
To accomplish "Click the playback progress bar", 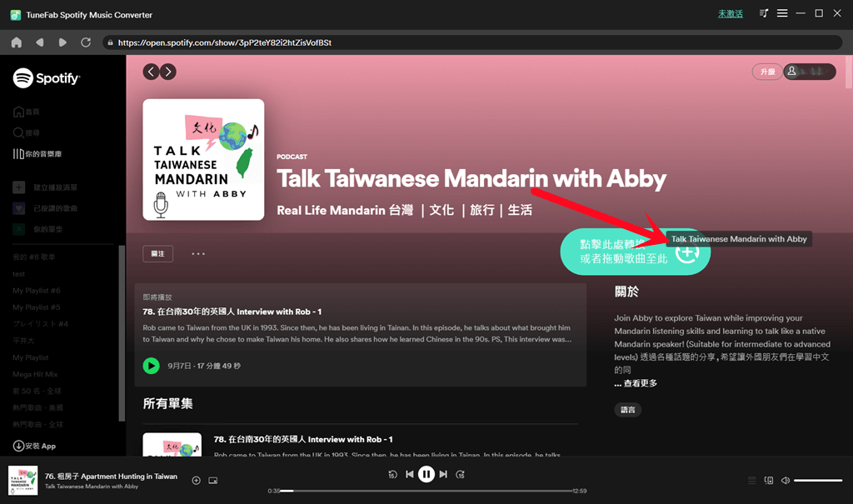I will 426,491.
